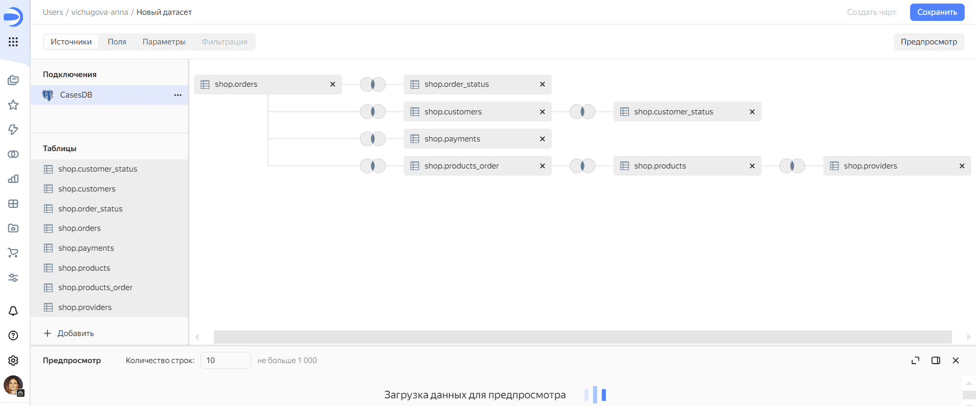
Task: Click the row count input field
Action: click(226, 361)
